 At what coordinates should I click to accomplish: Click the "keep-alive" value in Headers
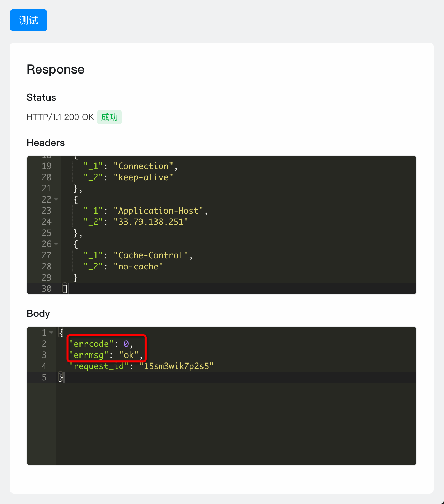(x=143, y=177)
